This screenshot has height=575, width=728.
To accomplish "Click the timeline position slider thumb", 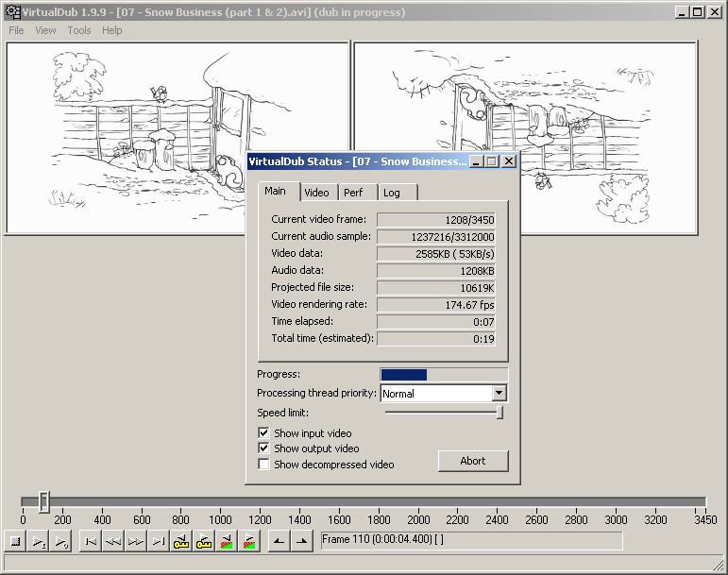I will 43,501.
